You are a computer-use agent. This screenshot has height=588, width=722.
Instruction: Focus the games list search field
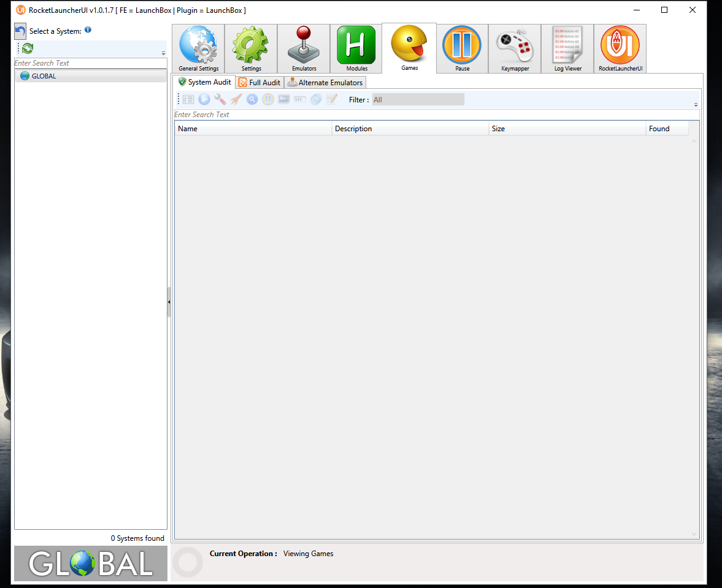[437, 115]
